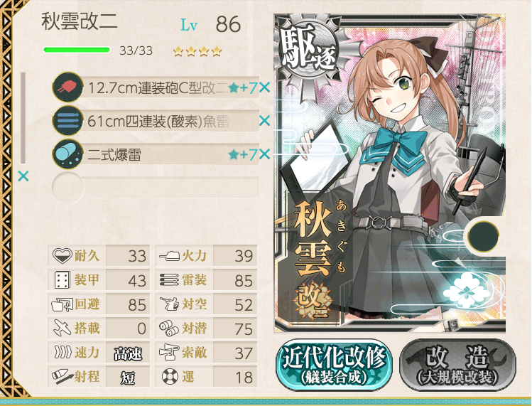Screen dimensions: 532x406
Task: Click the depth charge equipment icon
Action: coord(68,154)
